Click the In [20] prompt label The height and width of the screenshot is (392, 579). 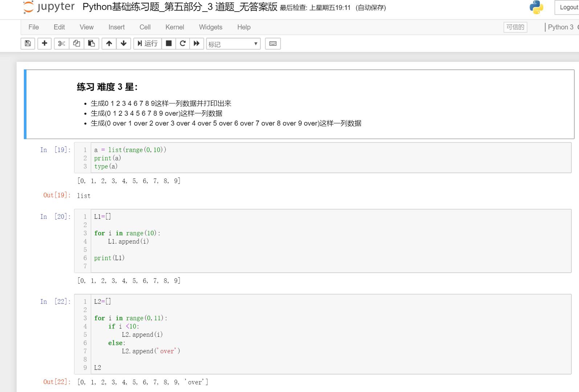(x=55, y=217)
